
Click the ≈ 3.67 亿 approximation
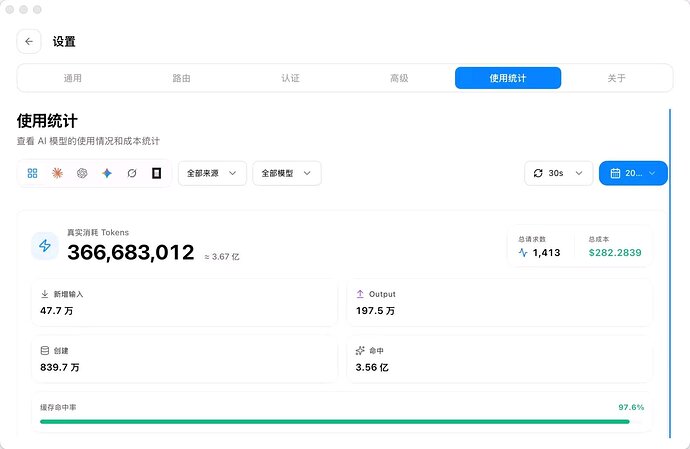[x=222, y=257]
